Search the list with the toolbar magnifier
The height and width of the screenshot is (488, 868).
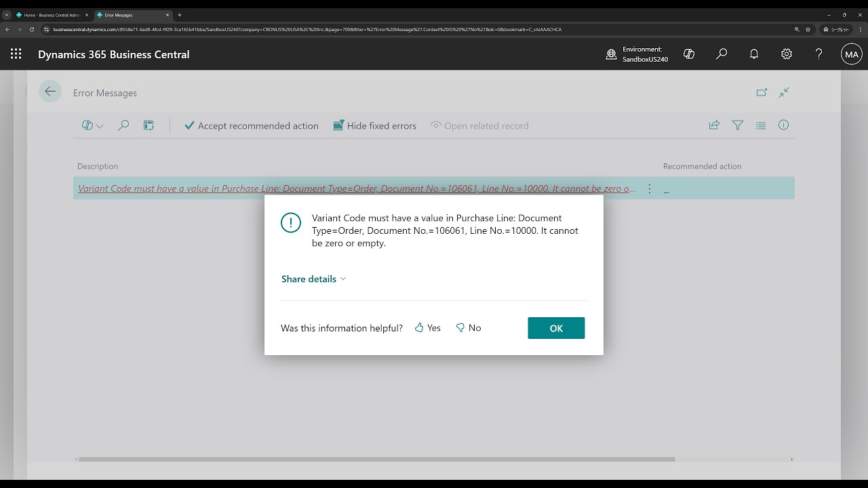[x=123, y=125]
